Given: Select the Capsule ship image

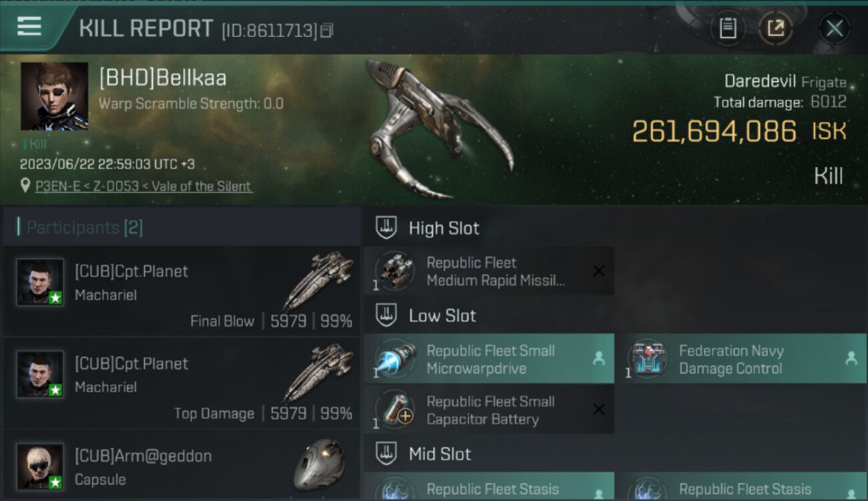Looking at the screenshot, I should tap(319, 465).
